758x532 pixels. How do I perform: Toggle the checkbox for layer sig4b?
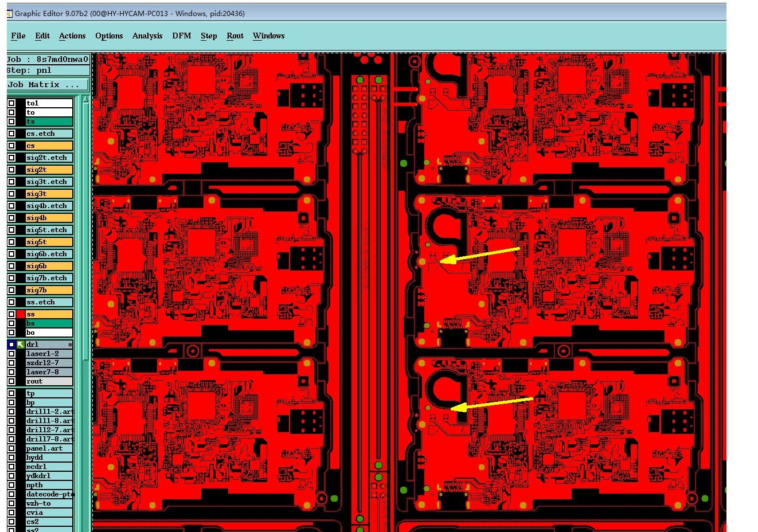11,218
